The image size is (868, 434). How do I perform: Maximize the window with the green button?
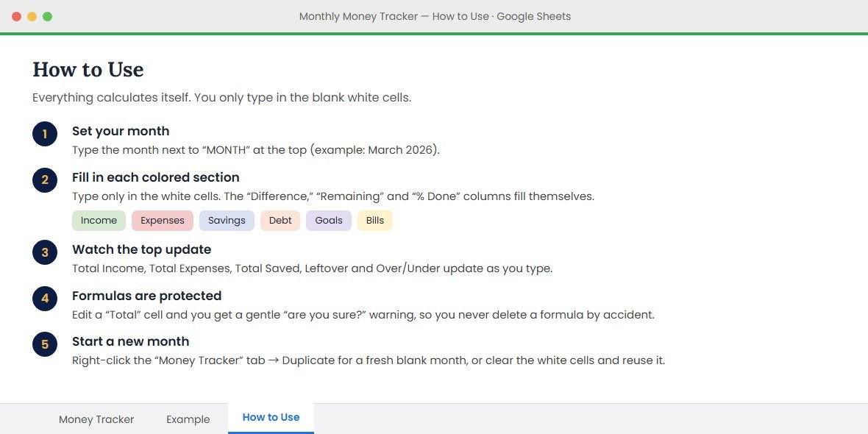coord(48,17)
